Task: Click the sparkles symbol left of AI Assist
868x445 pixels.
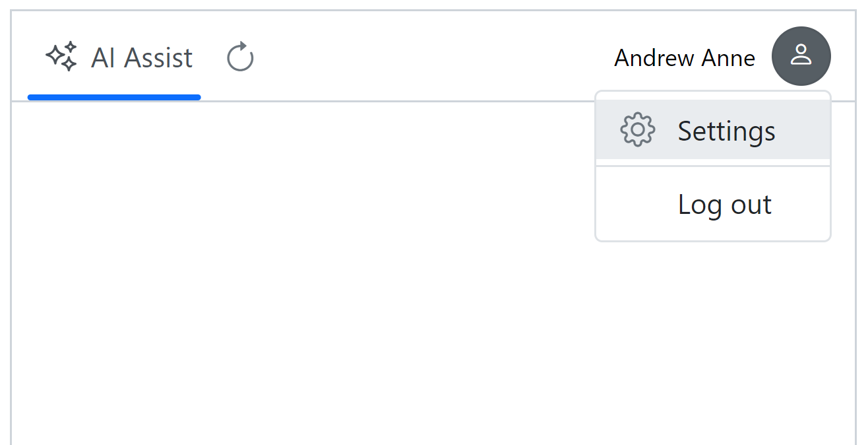Action: point(60,57)
